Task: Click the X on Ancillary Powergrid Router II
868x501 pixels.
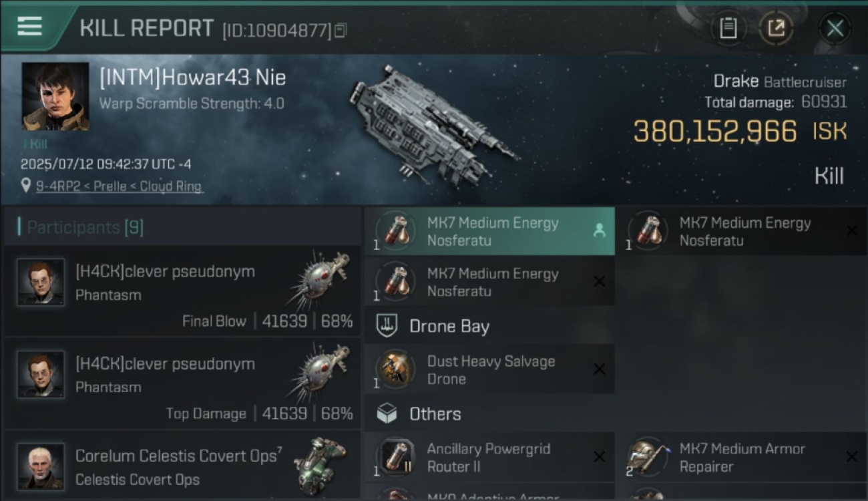Action: 599,457
